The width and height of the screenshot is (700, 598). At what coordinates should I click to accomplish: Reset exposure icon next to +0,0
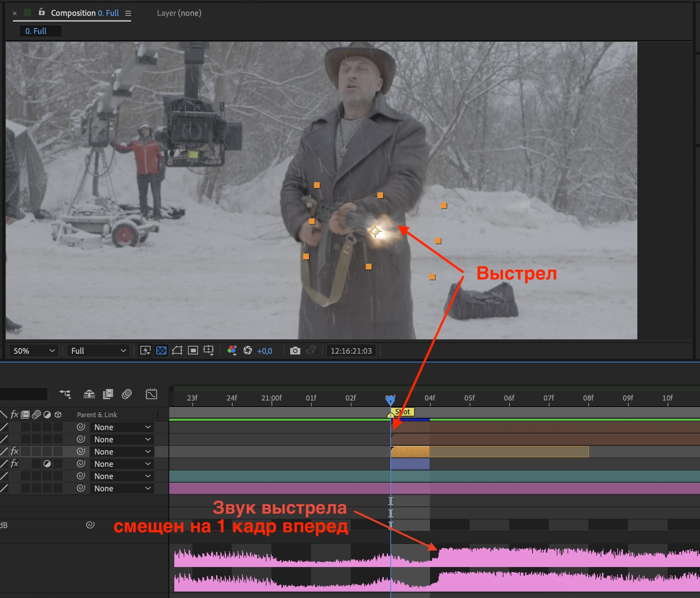point(248,351)
